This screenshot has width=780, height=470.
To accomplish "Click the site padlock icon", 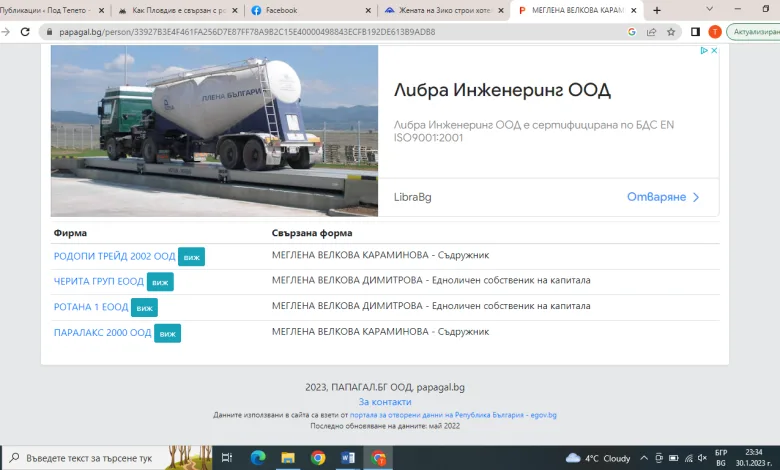I will coord(49,32).
